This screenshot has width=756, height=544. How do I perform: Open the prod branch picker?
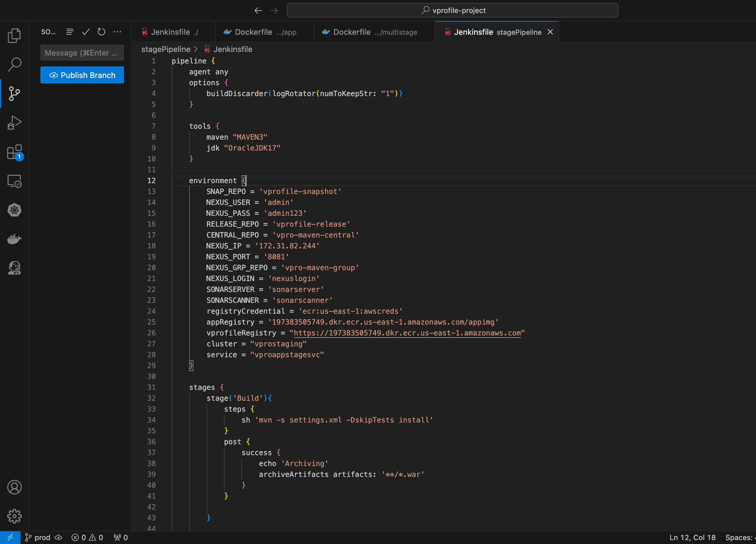point(38,537)
